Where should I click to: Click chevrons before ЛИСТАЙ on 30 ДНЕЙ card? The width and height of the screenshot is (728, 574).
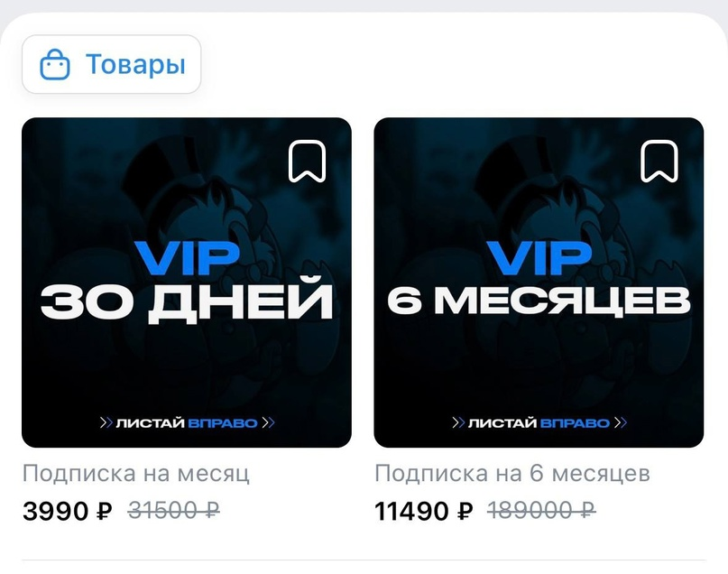[x=106, y=423]
